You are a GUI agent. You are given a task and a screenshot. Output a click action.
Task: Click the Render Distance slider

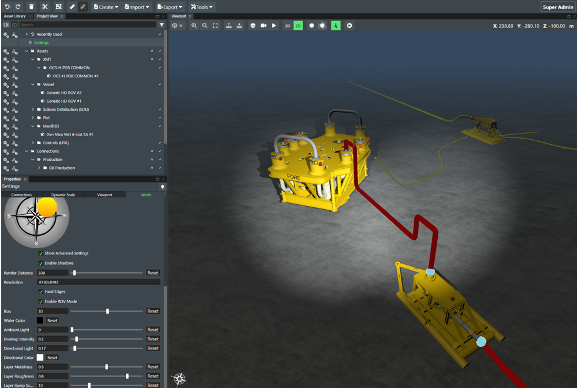(107, 273)
